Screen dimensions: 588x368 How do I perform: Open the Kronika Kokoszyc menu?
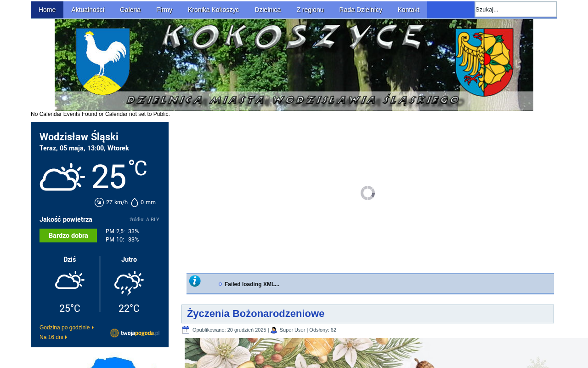point(214,10)
